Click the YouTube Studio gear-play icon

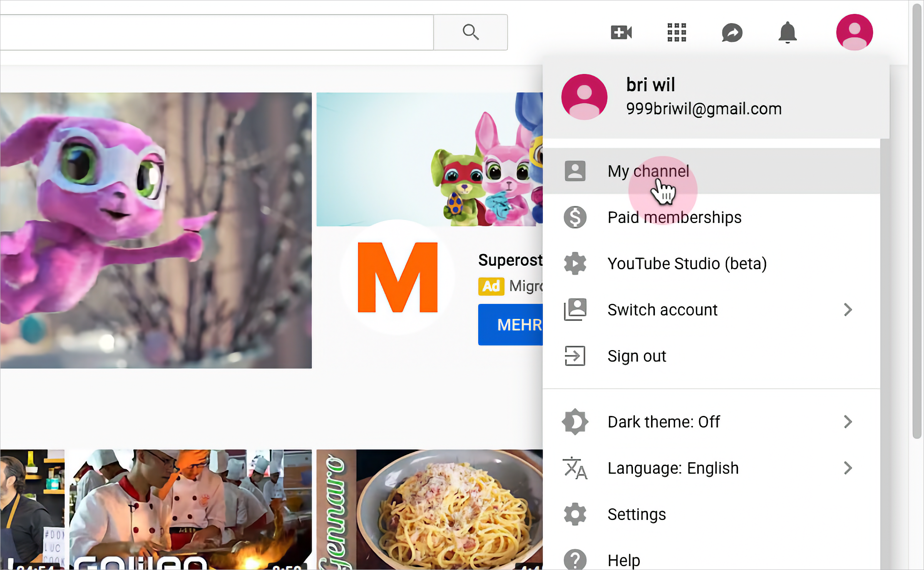pos(575,263)
